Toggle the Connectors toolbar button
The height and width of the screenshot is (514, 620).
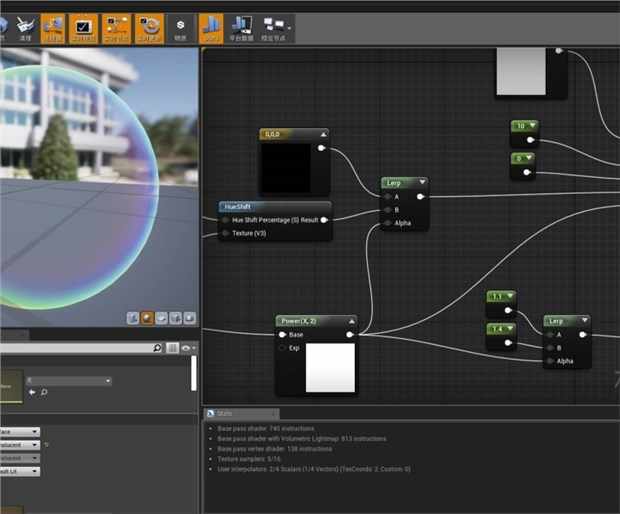coord(53,28)
